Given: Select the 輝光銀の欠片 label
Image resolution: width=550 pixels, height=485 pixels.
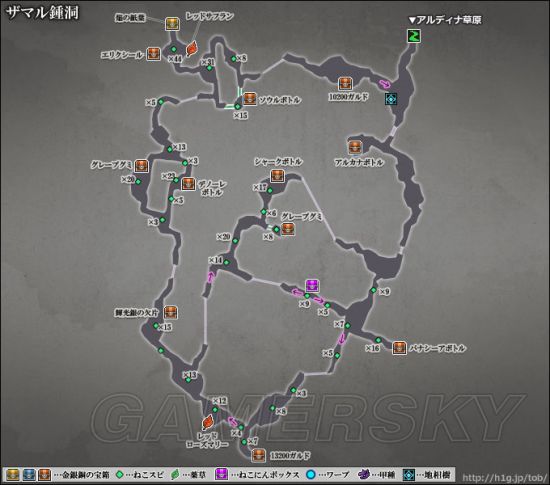Looking at the screenshot, I should 137,312.
